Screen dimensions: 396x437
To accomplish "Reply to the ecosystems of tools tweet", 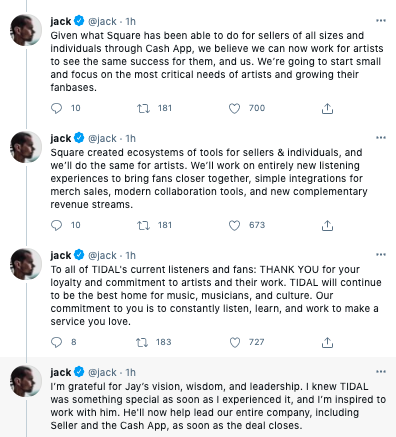I will tap(56, 226).
